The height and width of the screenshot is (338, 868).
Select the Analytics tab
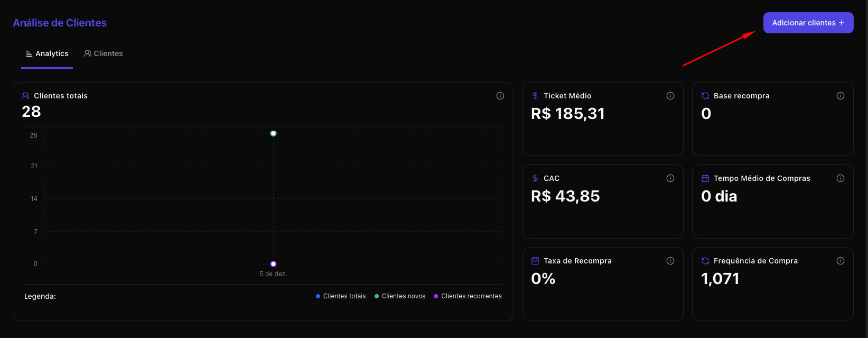click(x=47, y=53)
